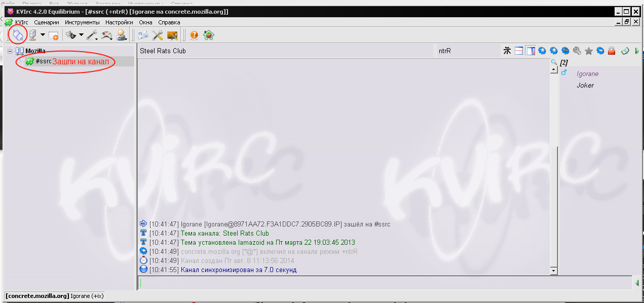Click the gamepad toolbar icon
Screen dimensions: 644x303
(107, 35)
